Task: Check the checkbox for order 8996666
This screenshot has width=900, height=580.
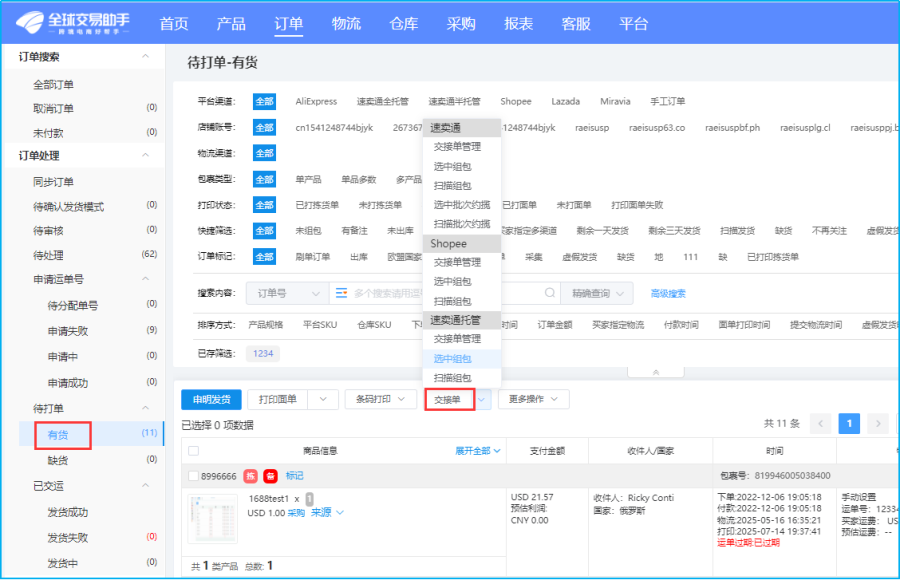Action: 191,478
